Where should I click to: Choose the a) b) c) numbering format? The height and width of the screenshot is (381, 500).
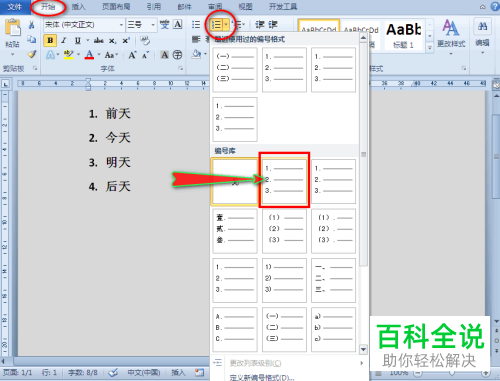pyautogui.click(x=333, y=329)
